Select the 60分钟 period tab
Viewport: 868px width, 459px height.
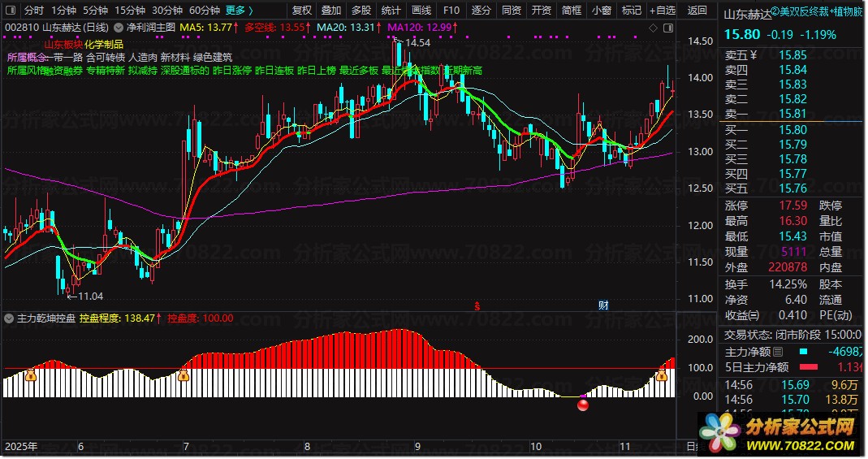205,10
